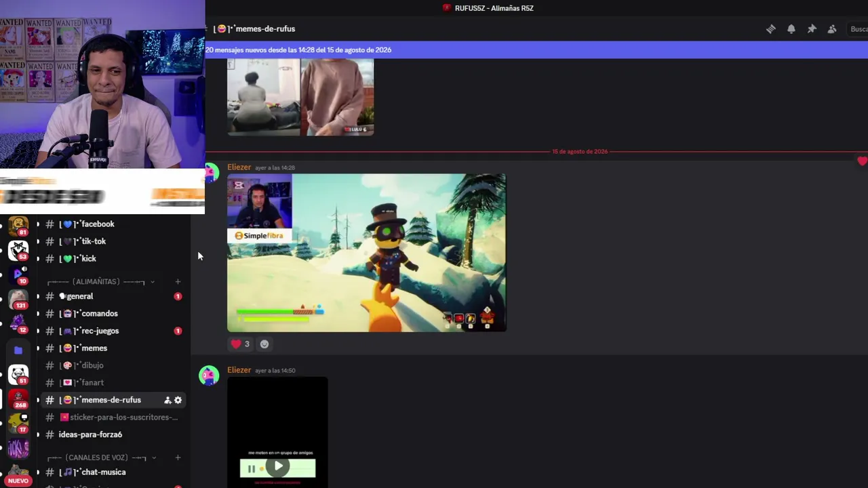Open the blue server folder icon
This screenshot has width=868, height=488.
(x=18, y=350)
